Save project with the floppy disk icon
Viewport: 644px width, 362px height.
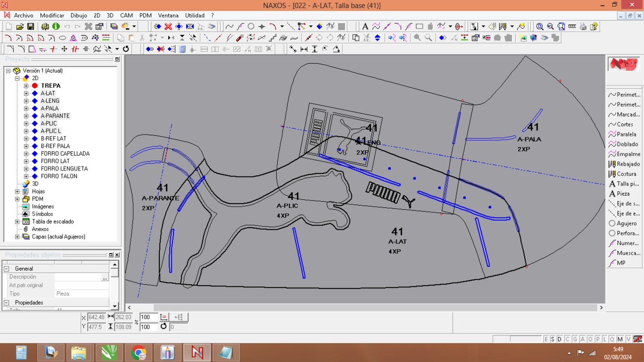[30, 27]
